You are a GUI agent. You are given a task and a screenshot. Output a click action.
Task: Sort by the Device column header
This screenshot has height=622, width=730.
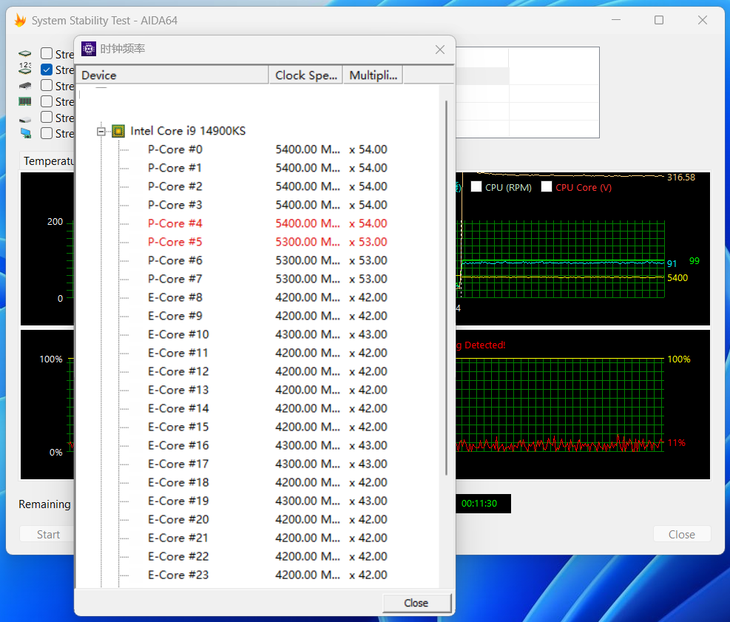pos(172,75)
